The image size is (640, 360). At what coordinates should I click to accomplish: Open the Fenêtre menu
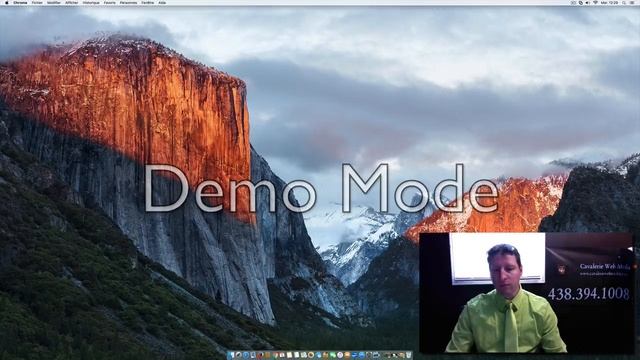[x=148, y=2]
